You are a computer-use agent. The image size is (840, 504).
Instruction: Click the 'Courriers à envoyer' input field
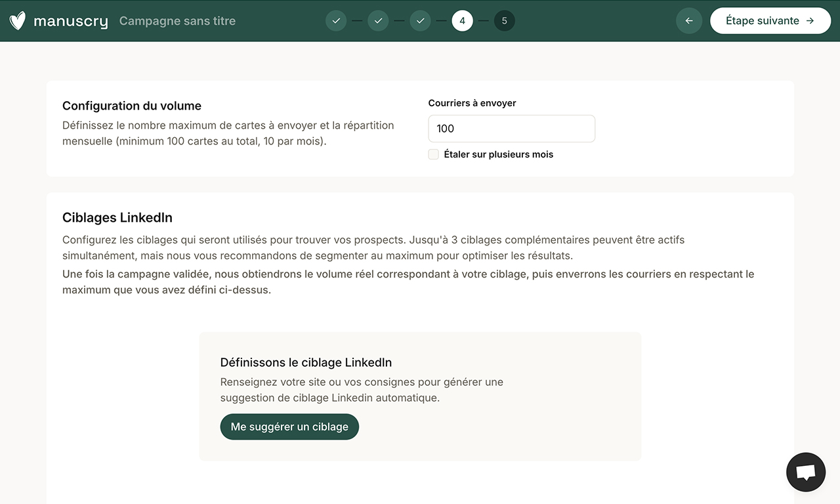click(x=511, y=129)
